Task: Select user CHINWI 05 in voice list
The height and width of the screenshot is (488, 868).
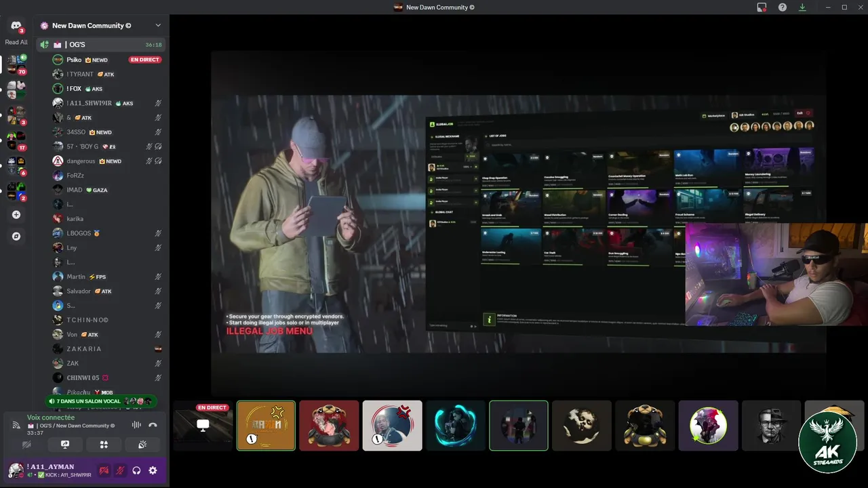Action: tap(83, 378)
